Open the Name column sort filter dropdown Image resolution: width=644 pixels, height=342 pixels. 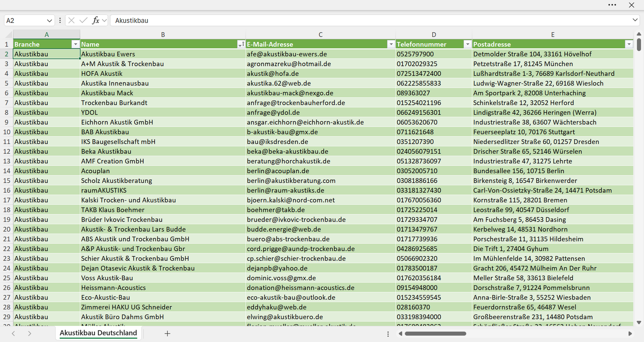241,44
